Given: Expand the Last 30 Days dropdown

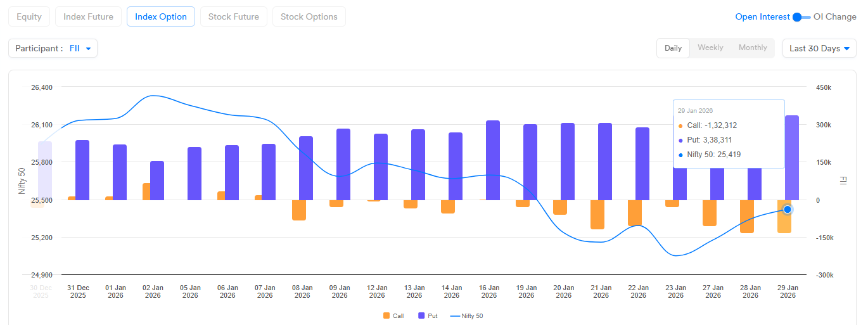Looking at the screenshot, I should 819,48.
